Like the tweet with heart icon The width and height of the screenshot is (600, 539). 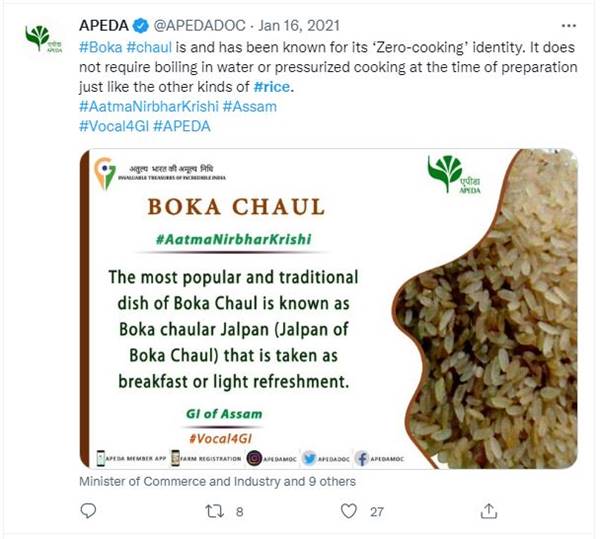[349, 511]
